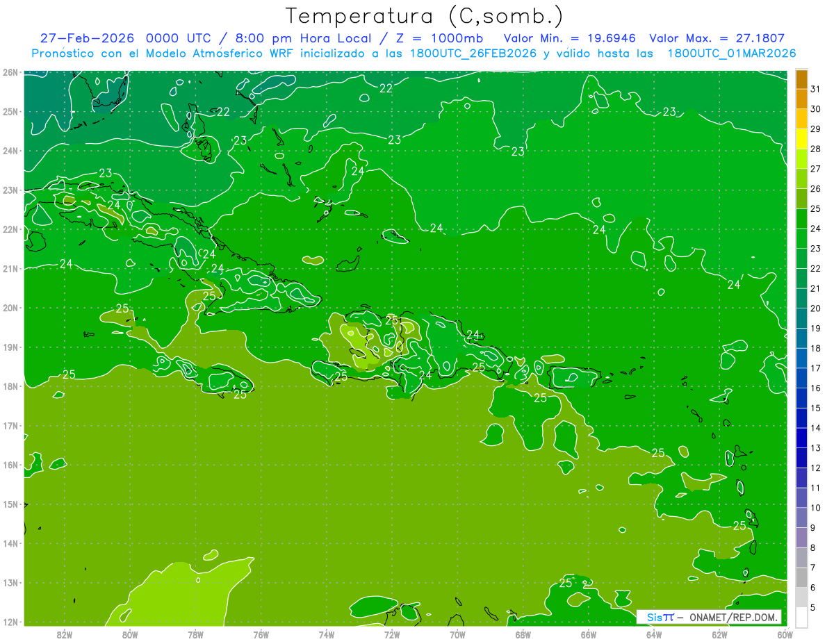Pick the teal swatch between 19 and 20
This screenshot has width=834, height=644.
click(x=801, y=318)
